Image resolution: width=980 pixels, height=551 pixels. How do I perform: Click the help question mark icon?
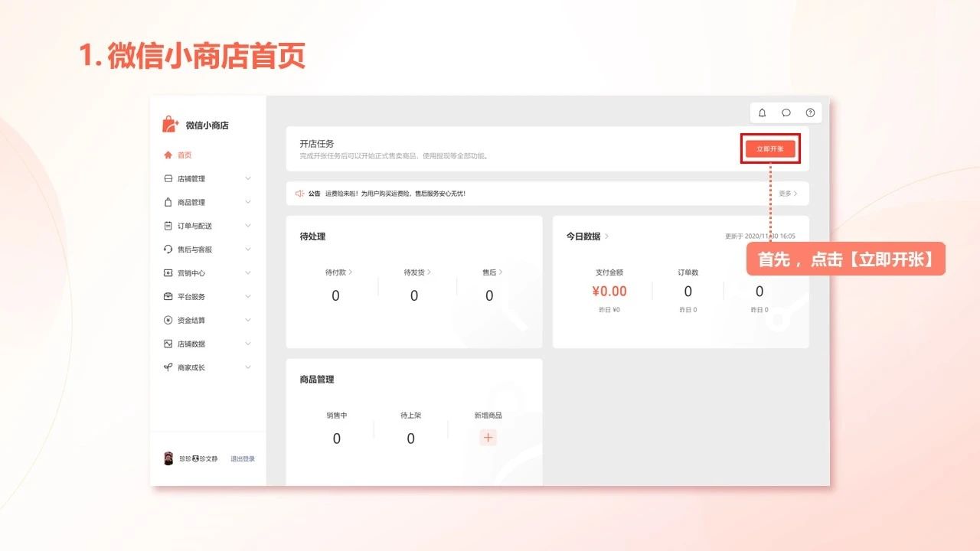point(810,112)
